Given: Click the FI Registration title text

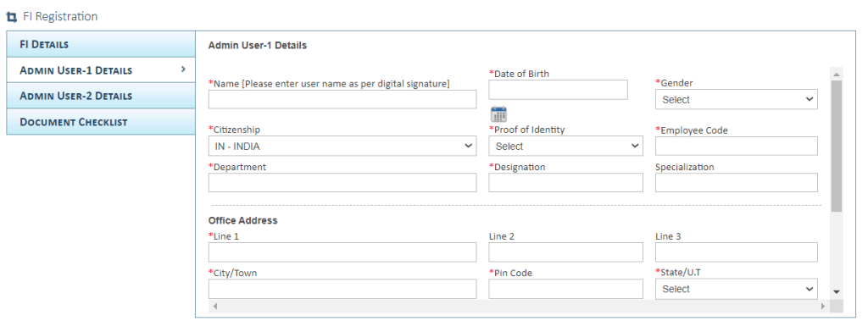Looking at the screenshot, I should coord(60,17).
